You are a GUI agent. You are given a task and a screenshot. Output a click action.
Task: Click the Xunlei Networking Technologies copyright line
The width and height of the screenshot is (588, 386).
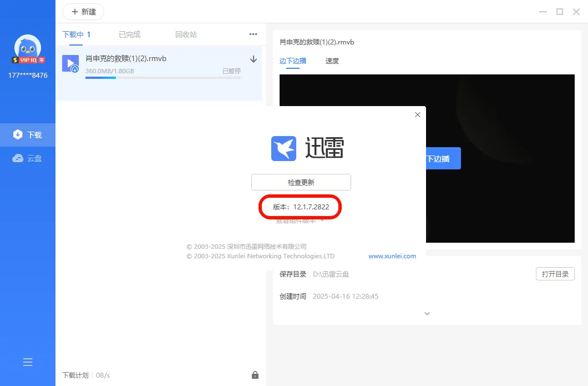coord(261,256)
